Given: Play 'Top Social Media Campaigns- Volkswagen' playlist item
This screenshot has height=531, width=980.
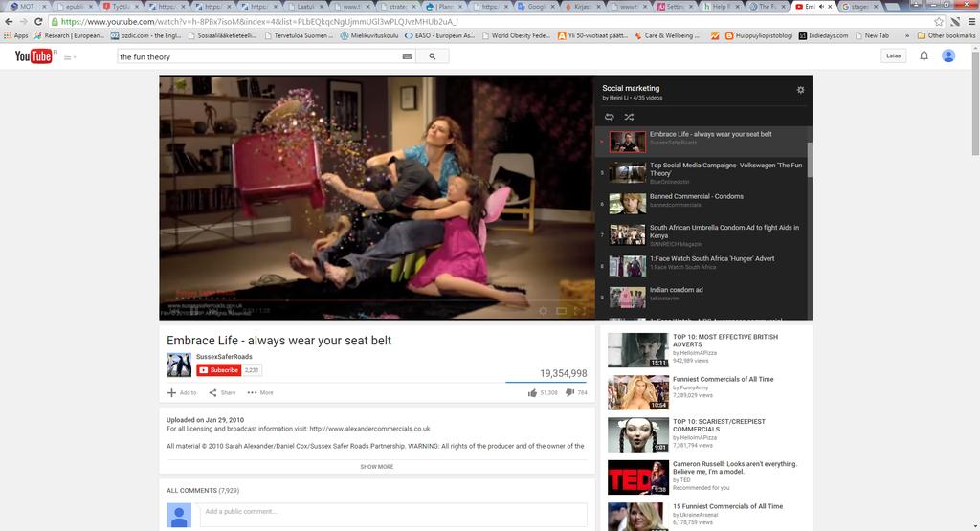Looking at the screenshot, I should pos(702,172).
